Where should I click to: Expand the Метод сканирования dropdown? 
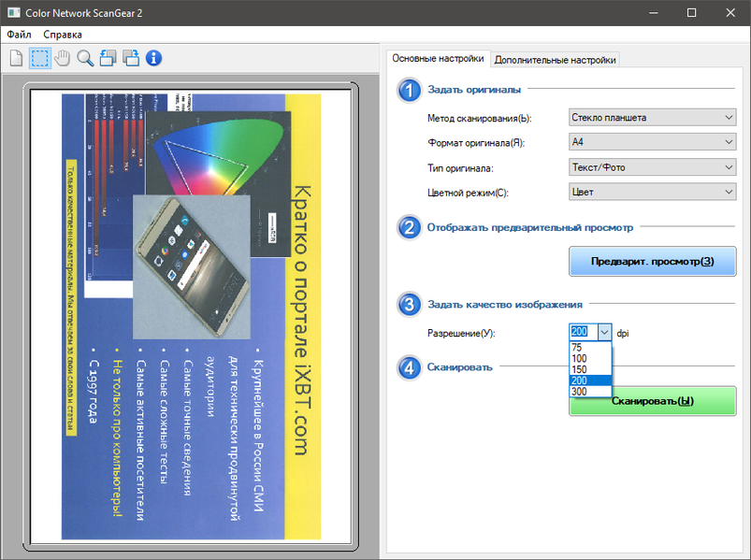[x=653, y=117]
